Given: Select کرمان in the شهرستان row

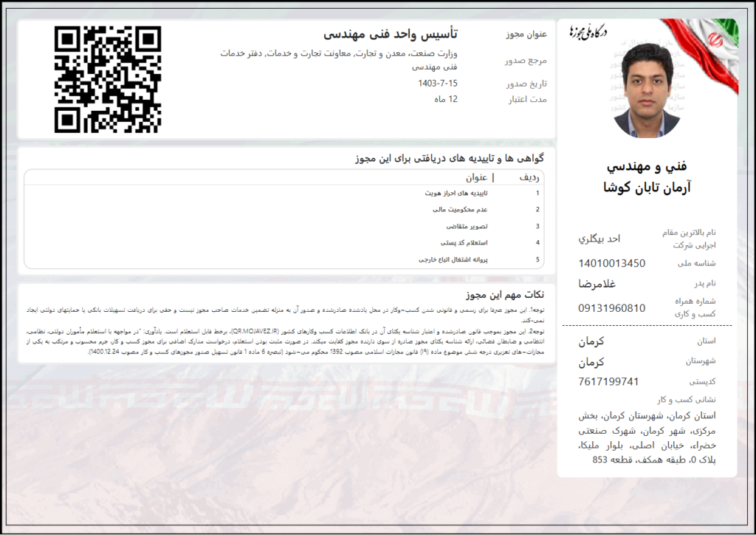Looking at the screenshot, I should pos(591,362).
